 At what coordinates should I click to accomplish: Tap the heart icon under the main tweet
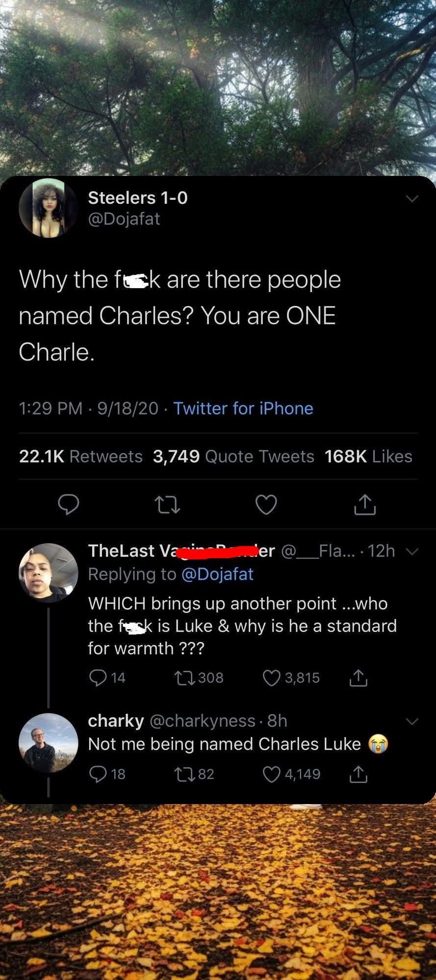point(266,505)
